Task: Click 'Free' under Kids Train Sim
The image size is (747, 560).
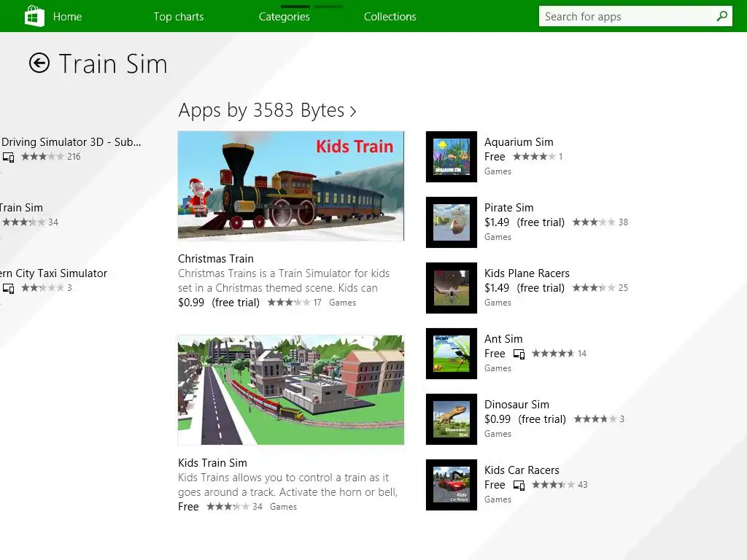Action: coord(188,507)
